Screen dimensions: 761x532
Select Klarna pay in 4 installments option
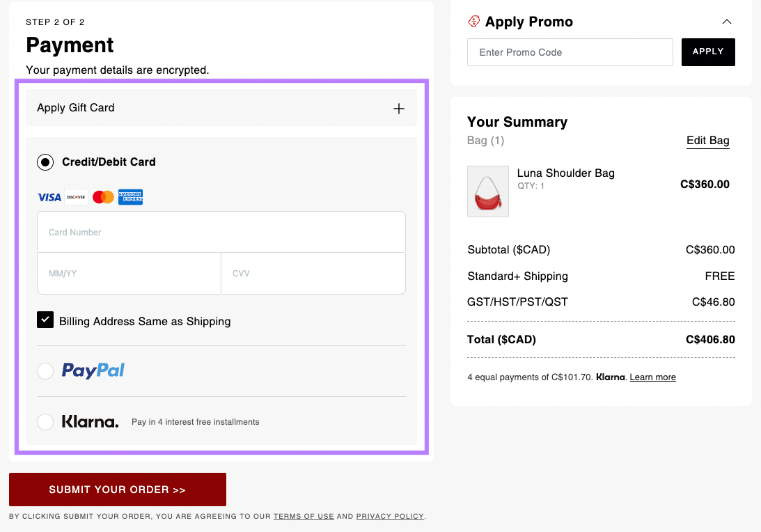(45, 421)
